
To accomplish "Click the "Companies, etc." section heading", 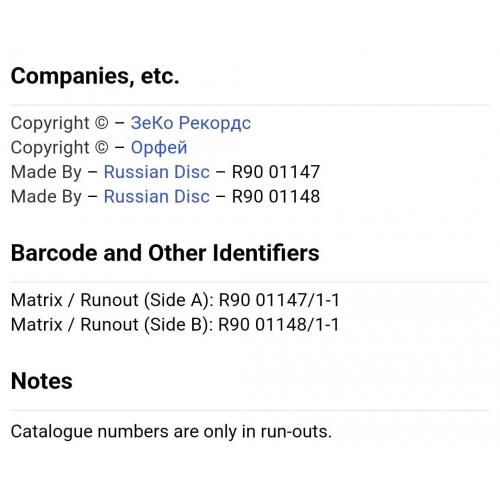I will 95,76.
